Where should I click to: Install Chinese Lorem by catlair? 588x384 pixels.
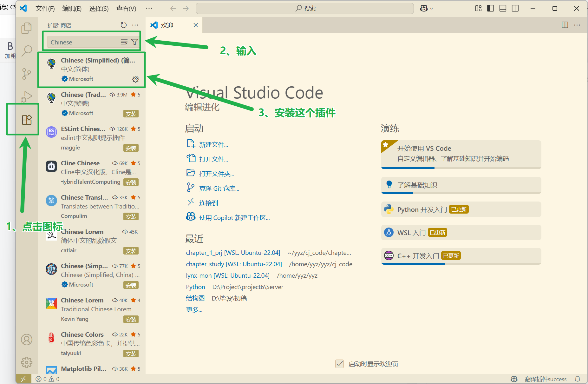point(131,251)
